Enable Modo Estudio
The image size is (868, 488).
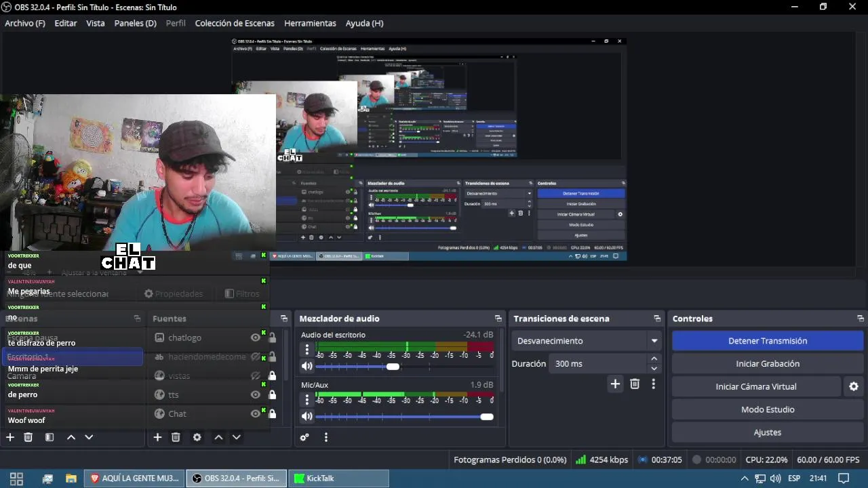[768, 409]
